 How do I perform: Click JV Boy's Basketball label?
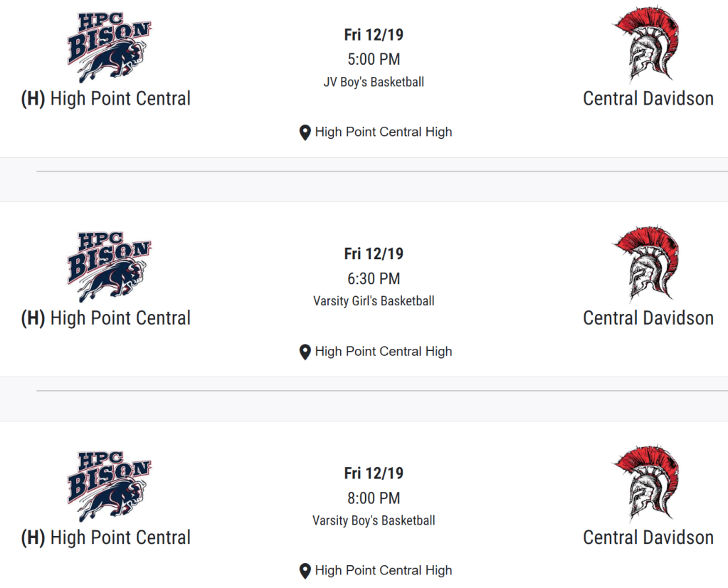coord(374,82)
